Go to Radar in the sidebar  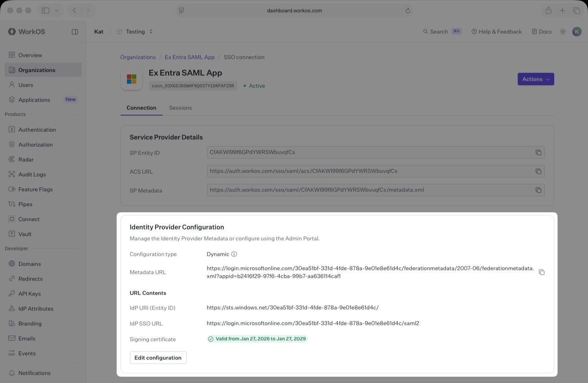43,159
